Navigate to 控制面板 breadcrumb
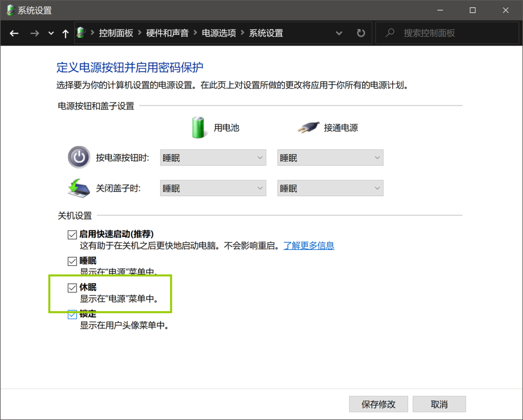The image size is (523, 420). (x=116, y=33)
